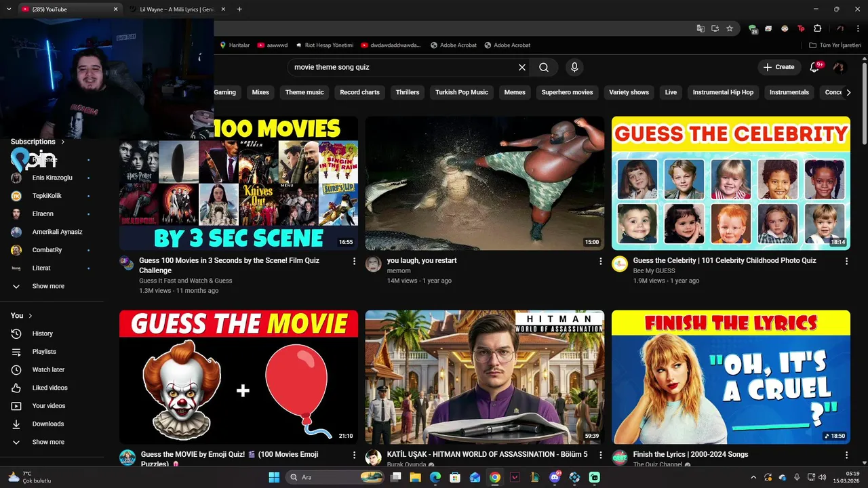Open Windows Start menu

point(274,477)
